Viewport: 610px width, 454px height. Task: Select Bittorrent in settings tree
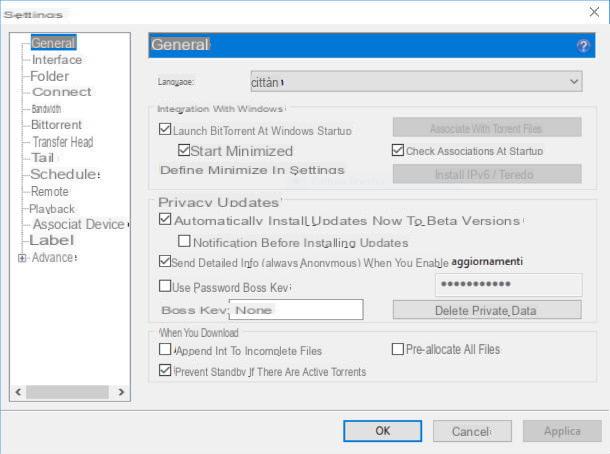pyautogui.click(x=56, y=125)
